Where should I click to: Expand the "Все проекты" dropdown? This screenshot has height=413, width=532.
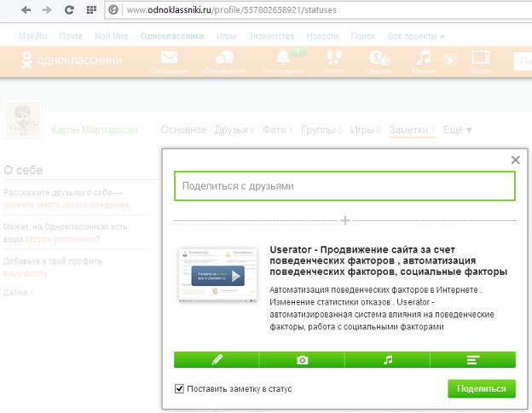[415, 37]
